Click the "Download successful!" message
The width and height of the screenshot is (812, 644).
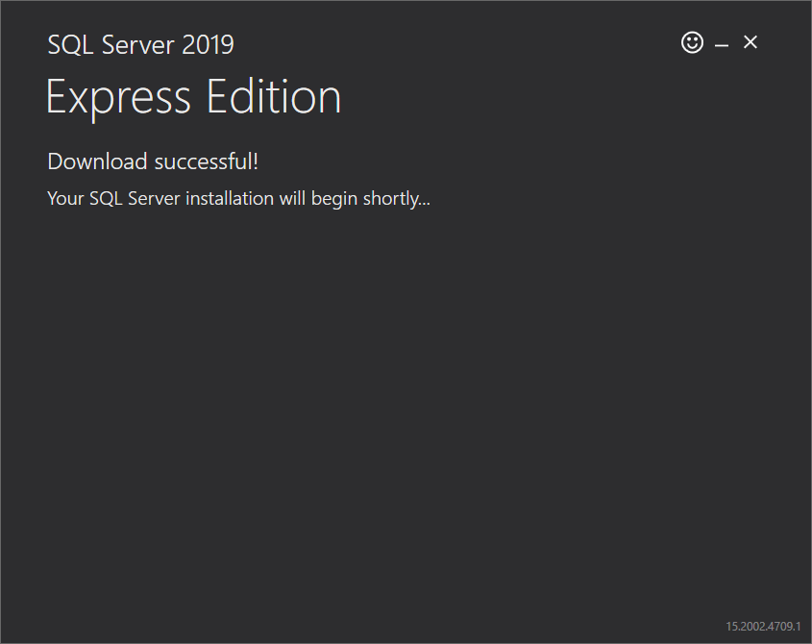153,161
